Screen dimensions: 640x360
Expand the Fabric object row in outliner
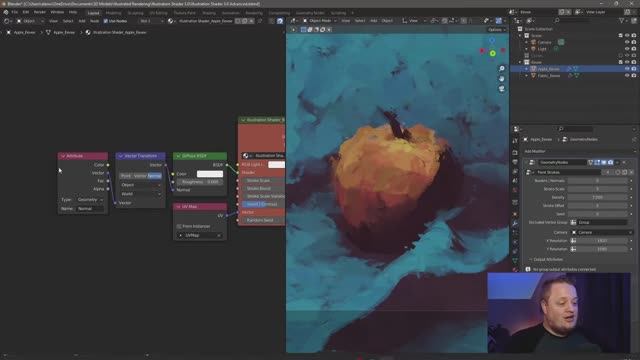[x=527, y=76]
